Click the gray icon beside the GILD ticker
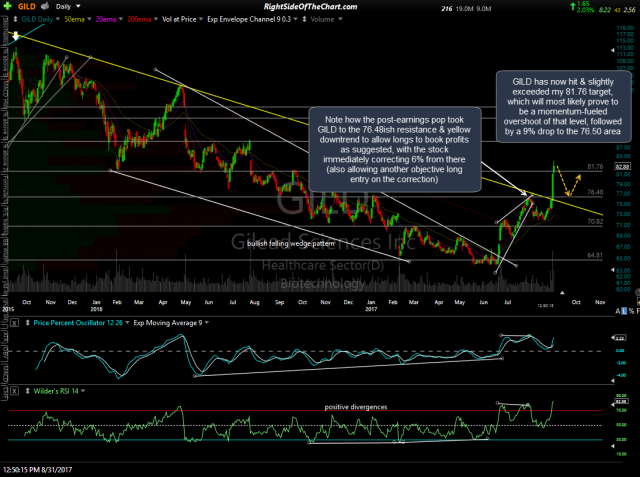 pos(45,6)
